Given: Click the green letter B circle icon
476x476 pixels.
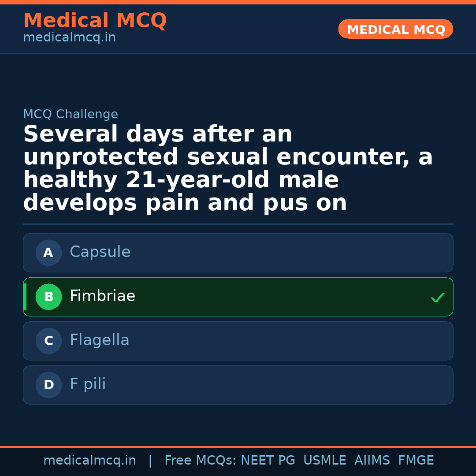Looking at the screenshot, I should (48, 297).
